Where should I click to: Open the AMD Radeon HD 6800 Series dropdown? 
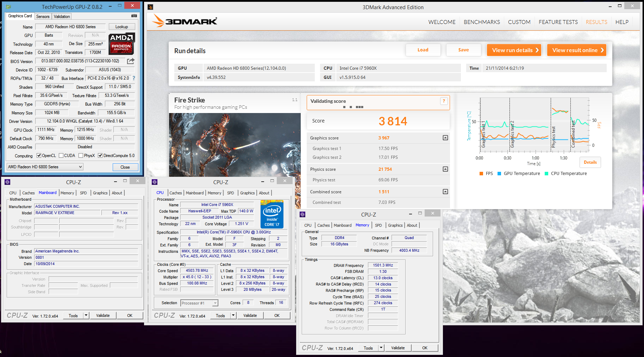(x=45, y=167)
